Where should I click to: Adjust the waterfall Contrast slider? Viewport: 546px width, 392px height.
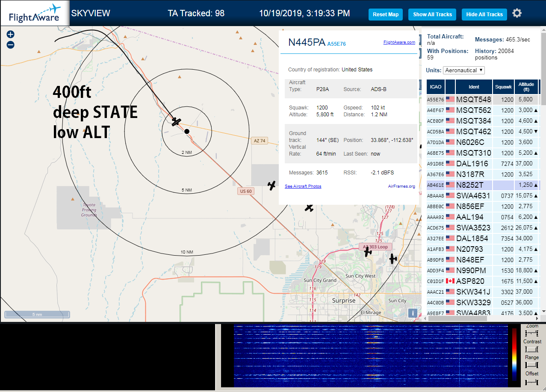click(x=532, y=349)
